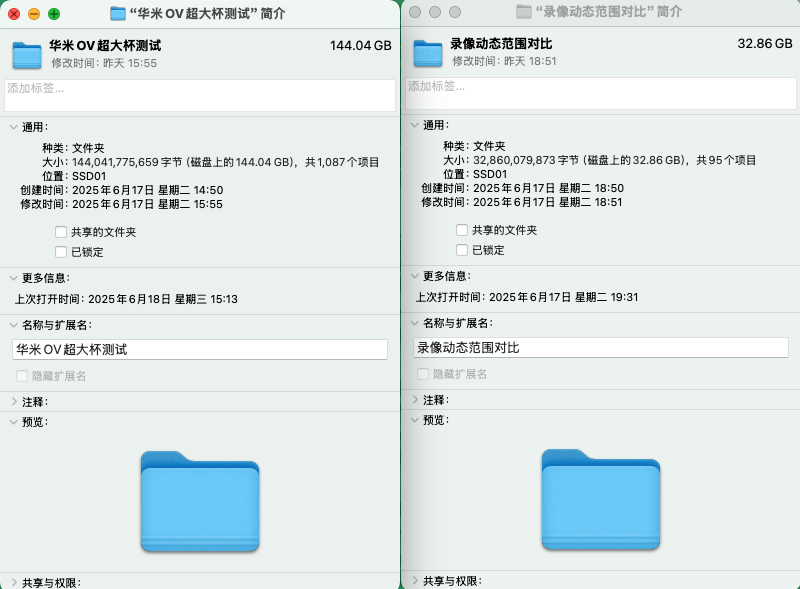Viewport: 800px width, 589px height.
Task: Collapse 通用 section in 华米OV超大杯测试 window
Action: pos(14,127)
